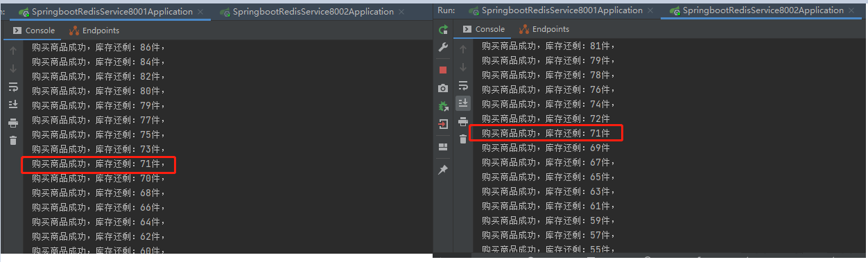Click the green bug debugger icon
This screenshot has height=262, width=868.
(x=444, y=106)
